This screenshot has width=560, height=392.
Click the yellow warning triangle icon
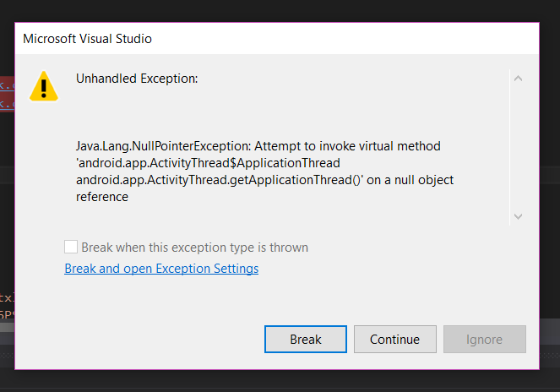click(44, 86)
